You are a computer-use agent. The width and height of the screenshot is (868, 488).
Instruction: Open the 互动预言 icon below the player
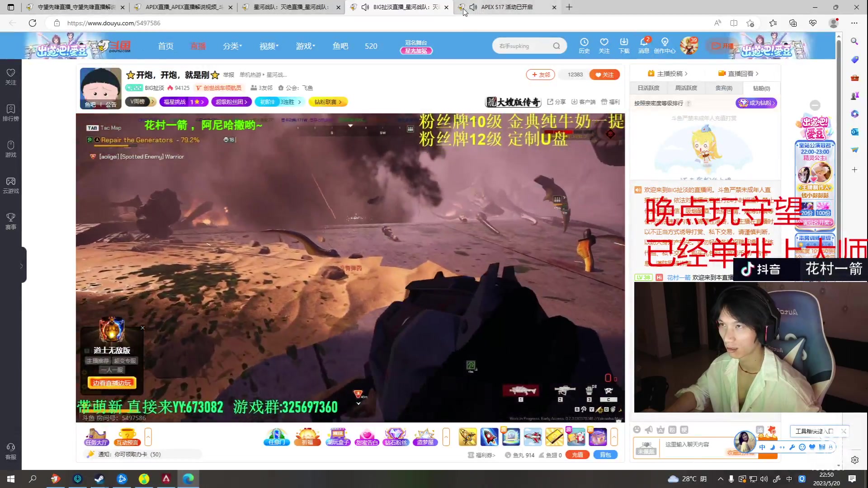pyautogui.click(x=127, y=437)
